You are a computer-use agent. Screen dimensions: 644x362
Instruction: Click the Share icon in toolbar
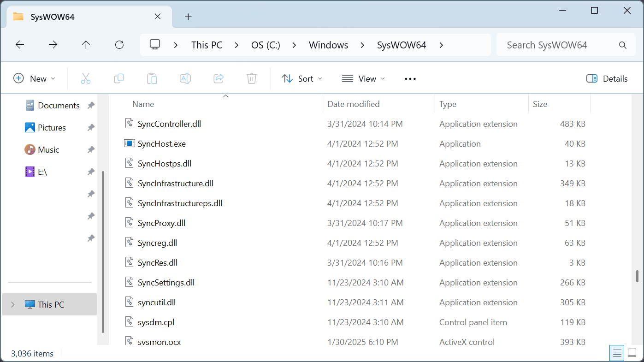pyautogui.click(x=219, y=78)
